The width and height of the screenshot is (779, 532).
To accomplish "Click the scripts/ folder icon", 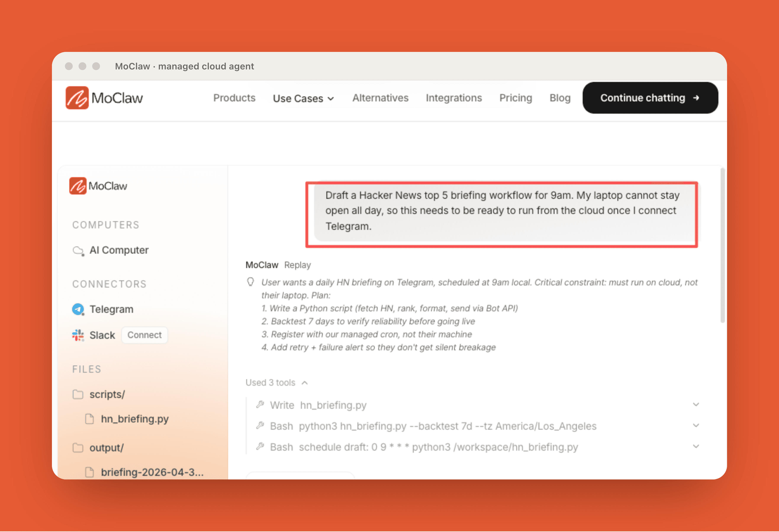I will 78,394.
